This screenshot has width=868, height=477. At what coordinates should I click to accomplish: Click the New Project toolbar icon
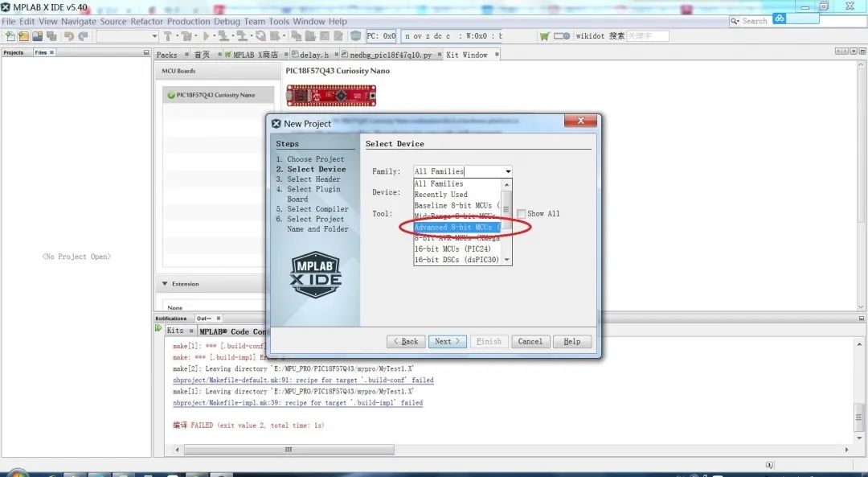(24, 36)
